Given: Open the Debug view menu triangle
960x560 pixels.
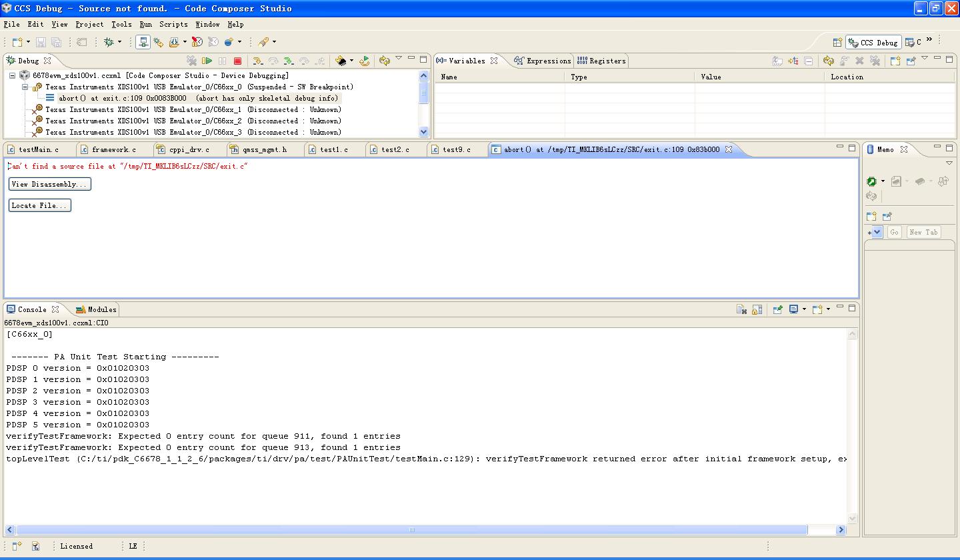Looking at the screenshot, I should (x=399, y=58).
